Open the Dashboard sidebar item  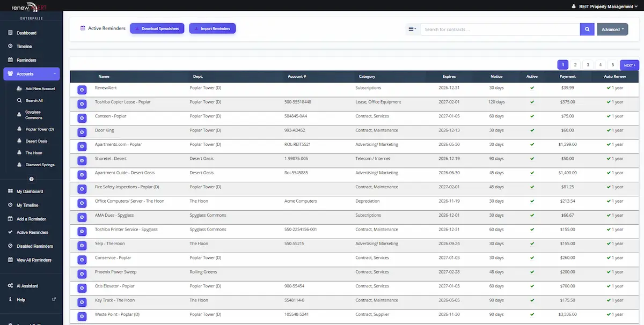pyautogui.click(x=26, y=33)
